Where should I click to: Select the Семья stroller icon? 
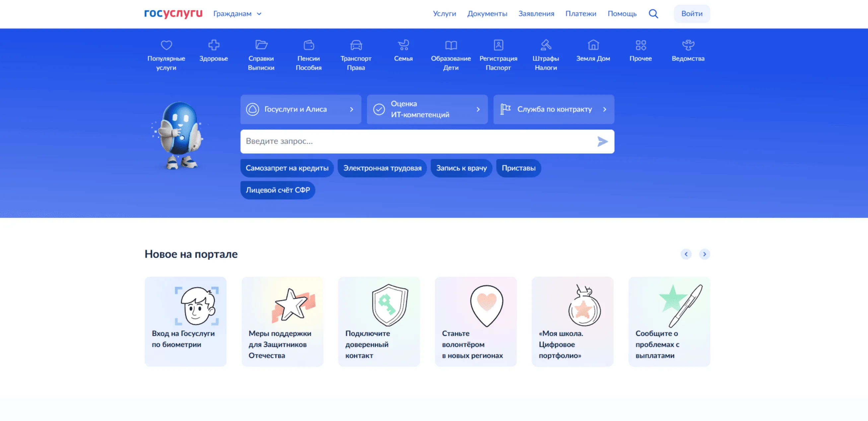[403, 45]
